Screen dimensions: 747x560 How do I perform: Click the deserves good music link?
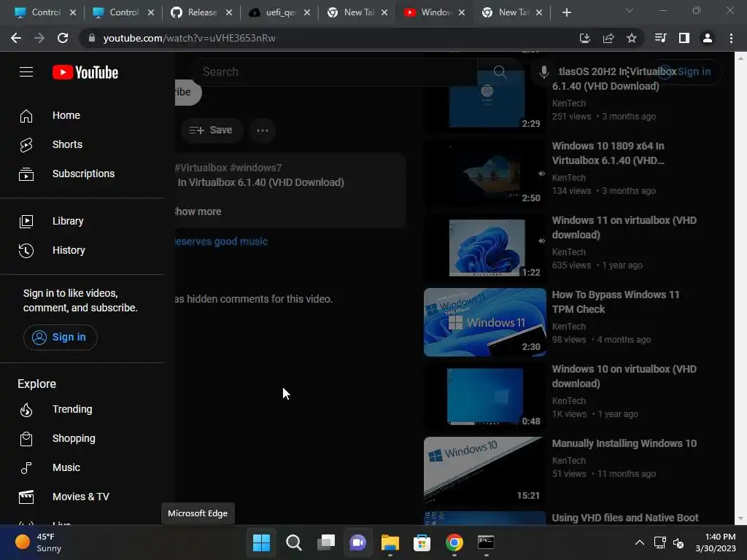click(x=221, y=241)
